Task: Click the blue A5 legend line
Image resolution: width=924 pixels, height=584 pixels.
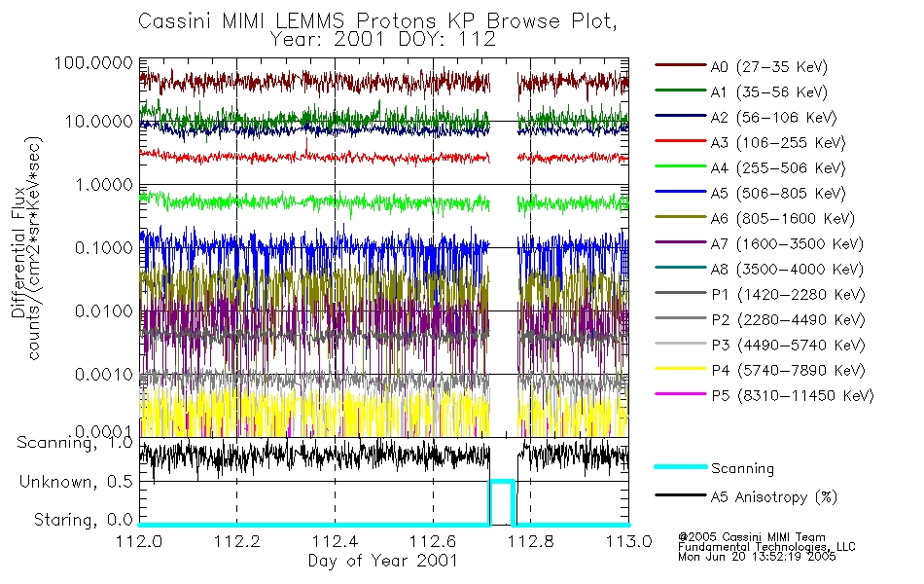Action: point(680,191)
